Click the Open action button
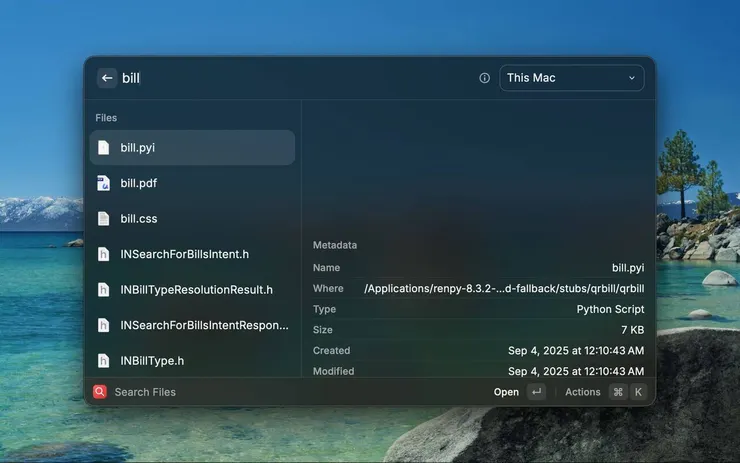740x463 pixels. (x=506, y=392)
